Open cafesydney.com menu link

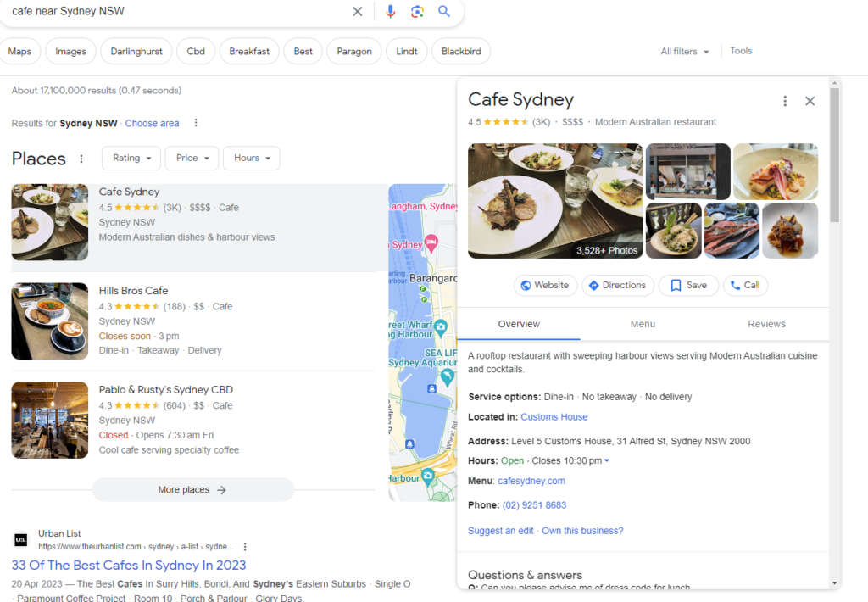[531, 481]
